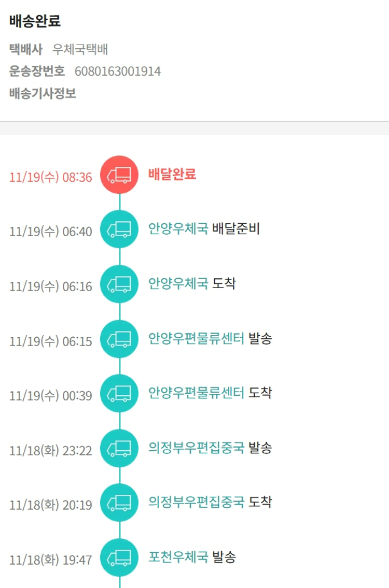Click truck icon beside 안양우체국 배달준비
Viewport: 389px width, 588px height.
pyautogui.click(x=119, y=230)
